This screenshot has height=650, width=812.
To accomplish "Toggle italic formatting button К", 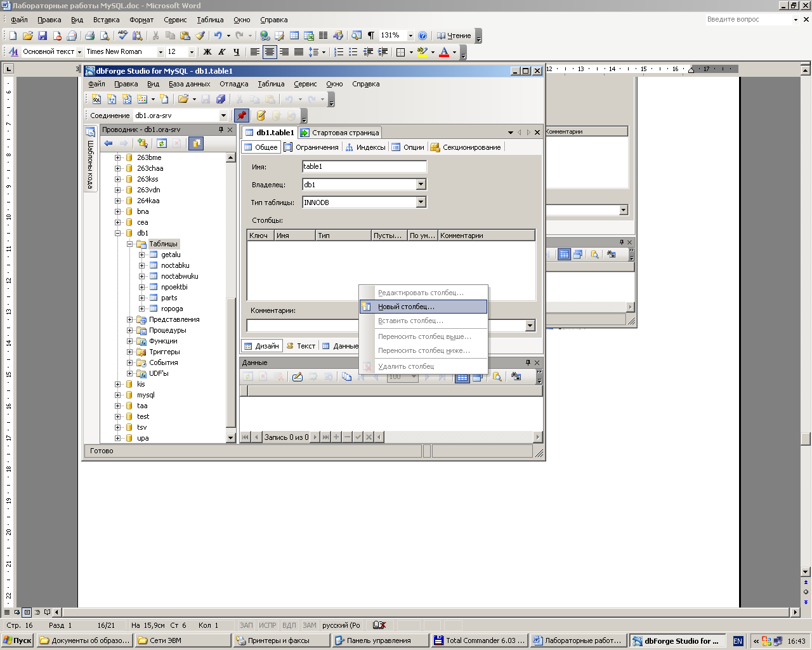I will 221,52.
